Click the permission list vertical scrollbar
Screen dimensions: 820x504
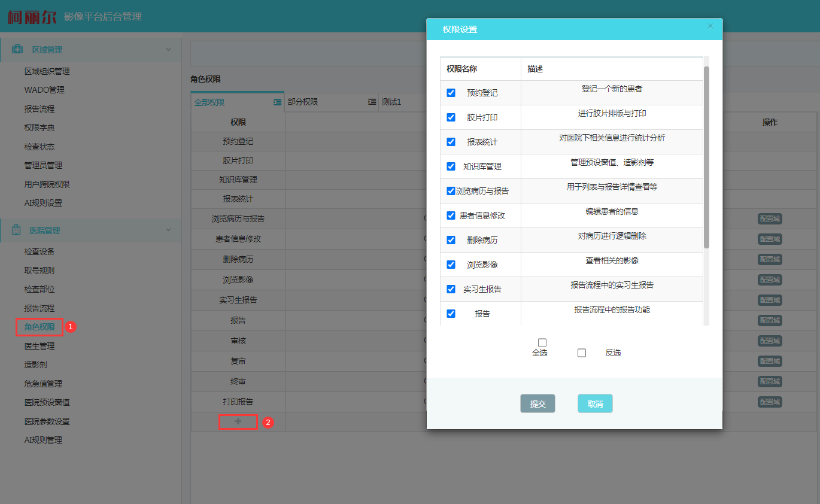706,157
